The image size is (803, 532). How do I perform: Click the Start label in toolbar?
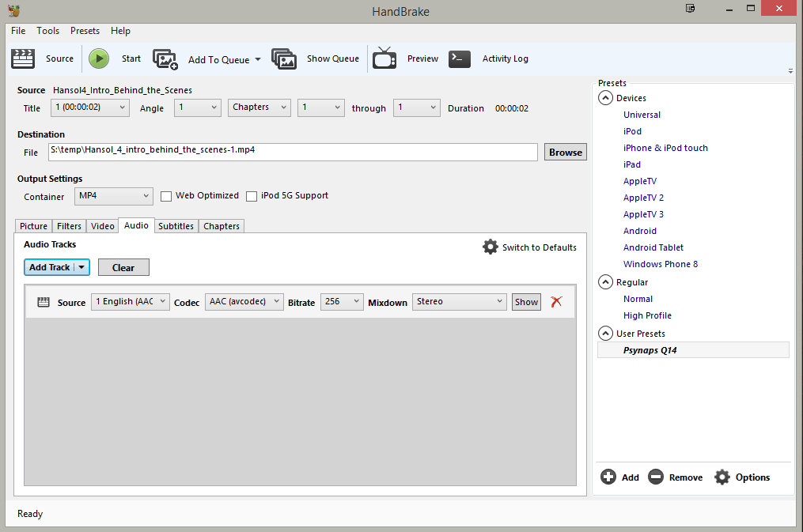pyautogui.click(x=131, y=58)
